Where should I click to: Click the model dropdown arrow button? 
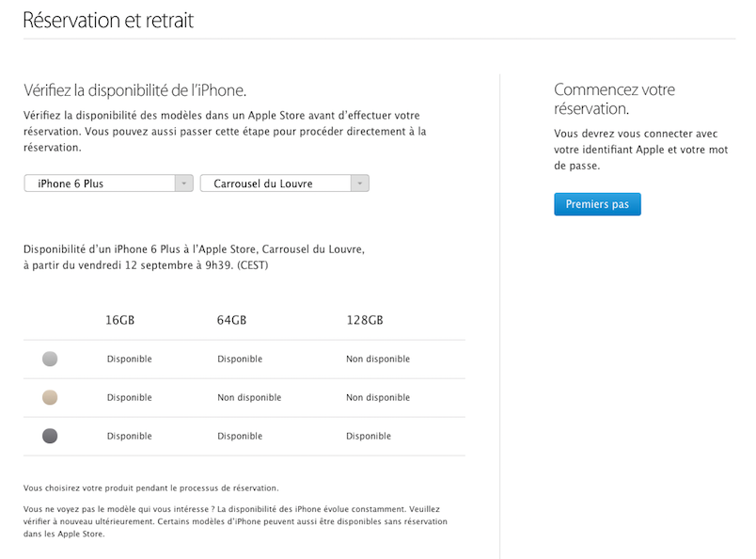(x=184, y=184)
